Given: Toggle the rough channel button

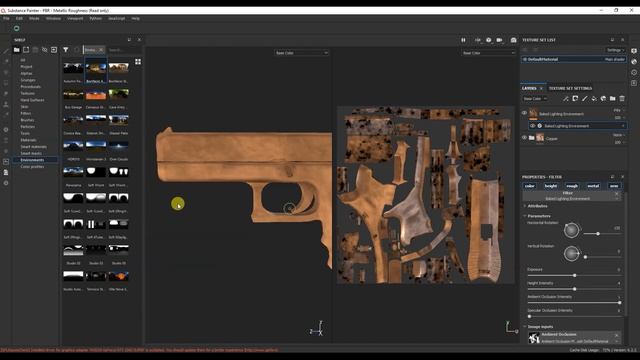Looking at the screenshot, I should 572,186.
